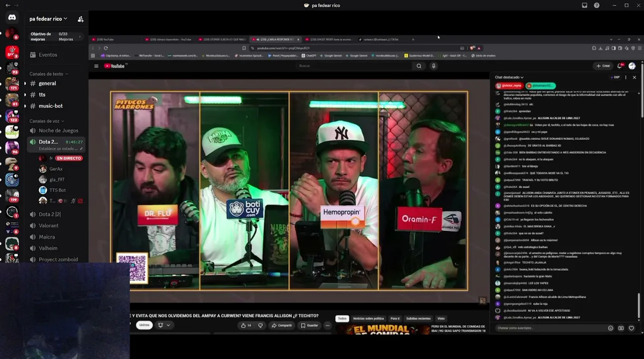Close the YouTube live chat panel
This screenshot has height=359, width=644.
(635, 77)
